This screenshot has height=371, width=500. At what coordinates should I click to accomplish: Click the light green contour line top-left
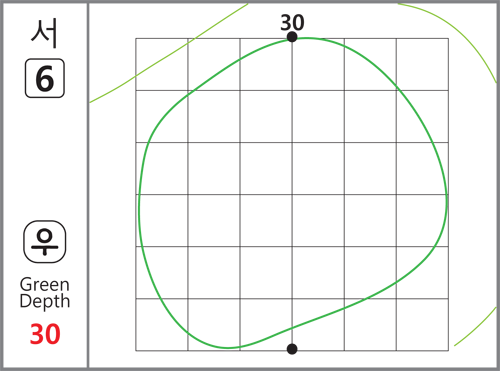168,53
